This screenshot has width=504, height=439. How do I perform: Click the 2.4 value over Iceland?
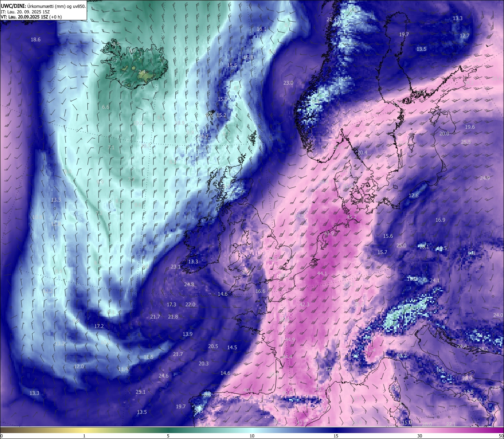(142, 72)
